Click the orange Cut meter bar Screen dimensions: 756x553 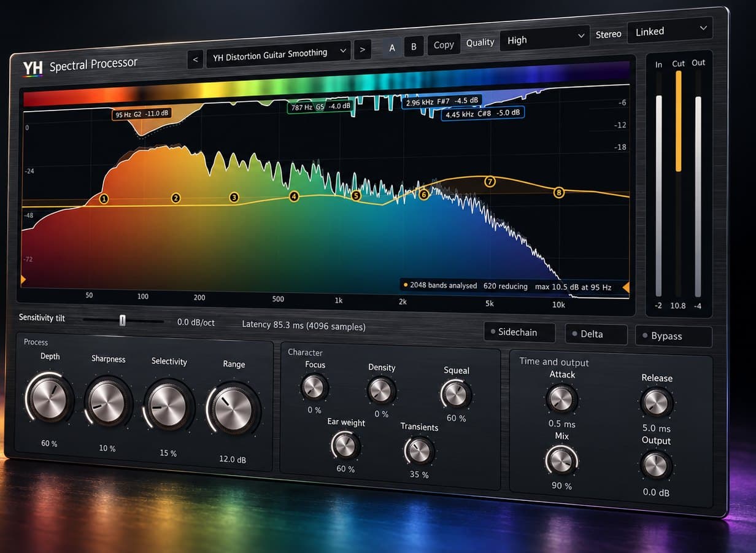678,121
